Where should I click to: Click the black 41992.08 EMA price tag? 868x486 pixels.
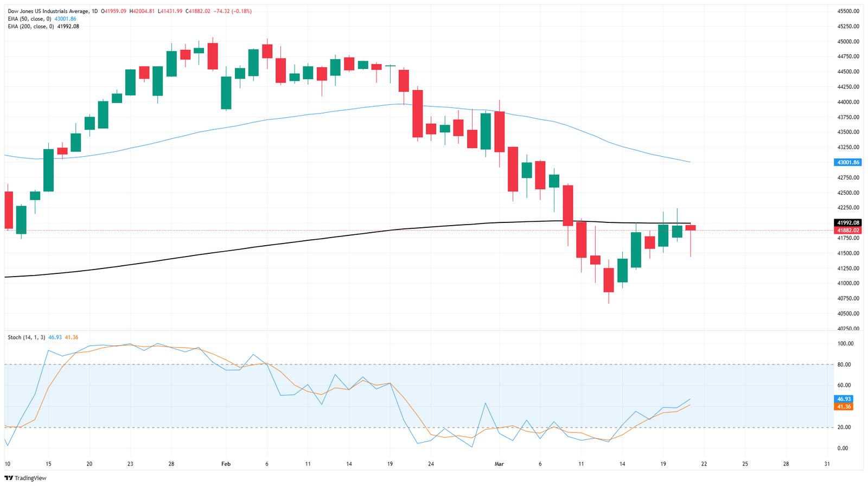coord(848,223)
